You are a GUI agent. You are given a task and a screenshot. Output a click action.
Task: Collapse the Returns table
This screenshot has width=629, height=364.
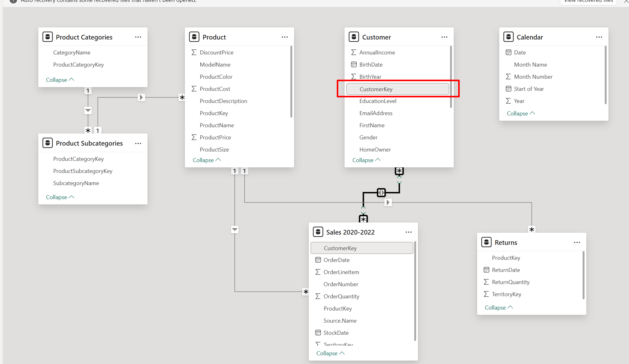499,307
